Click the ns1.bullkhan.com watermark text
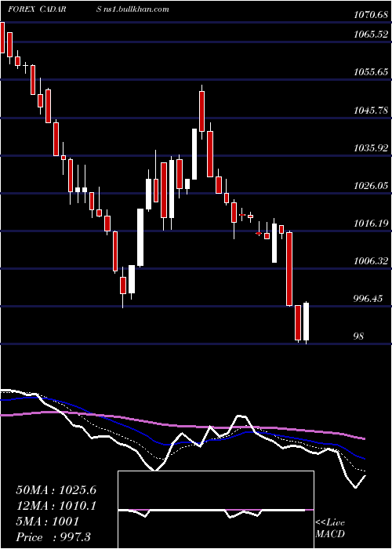 [x=136, y=9]
